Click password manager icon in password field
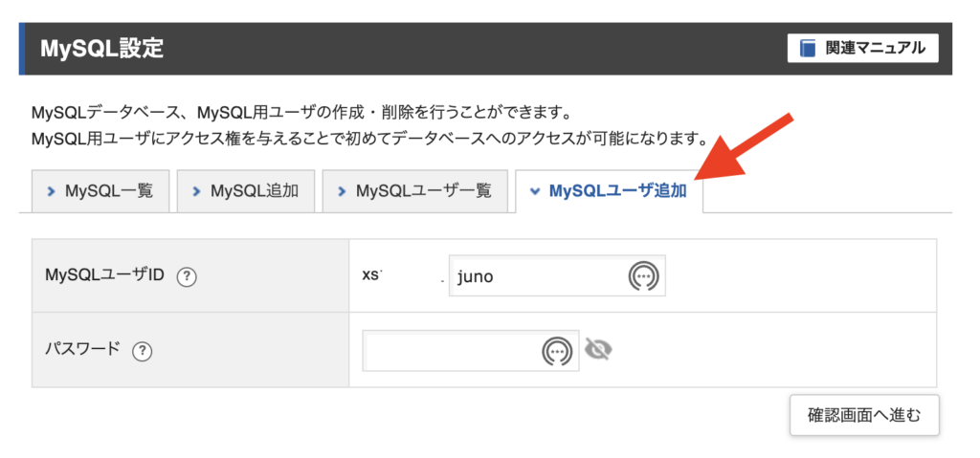This screenshot has width=980, height=458. (x=557, y=351)
